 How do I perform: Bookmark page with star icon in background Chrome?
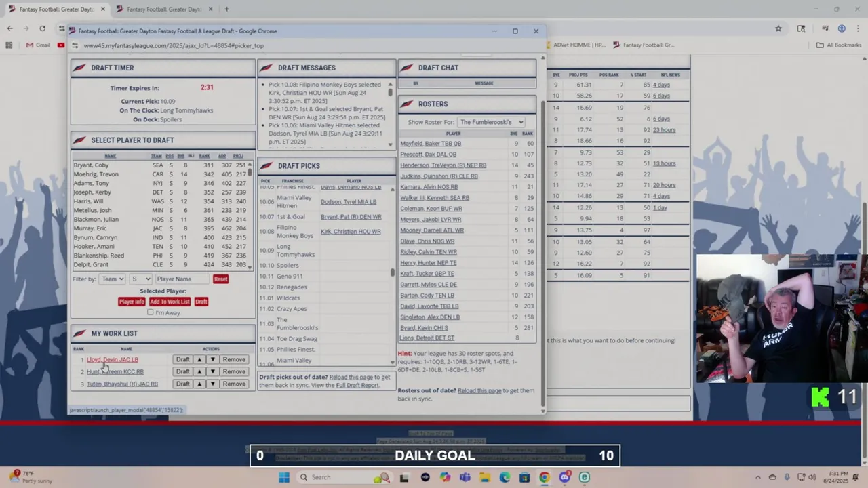(x=778, y=28)
